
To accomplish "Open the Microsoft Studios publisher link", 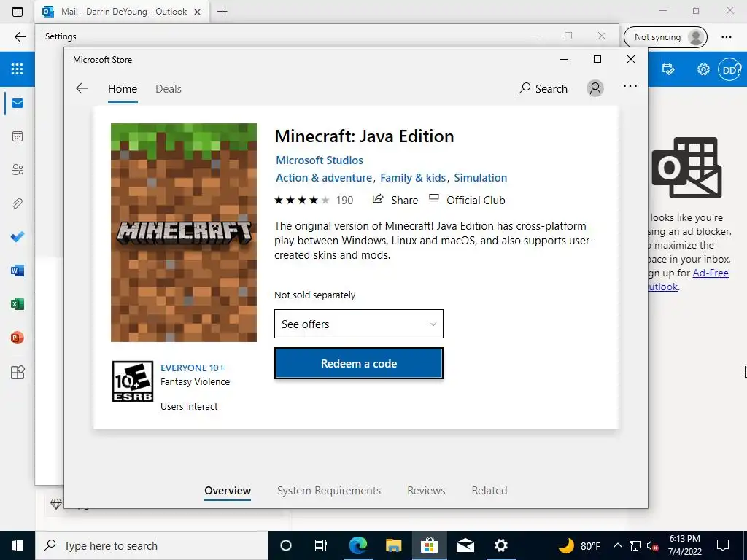I will [320, 160].
